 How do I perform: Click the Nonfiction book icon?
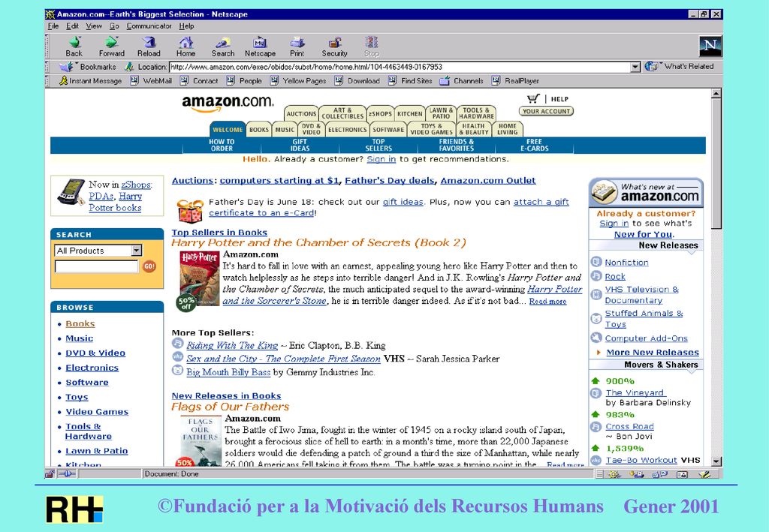(x=596, y=262)
